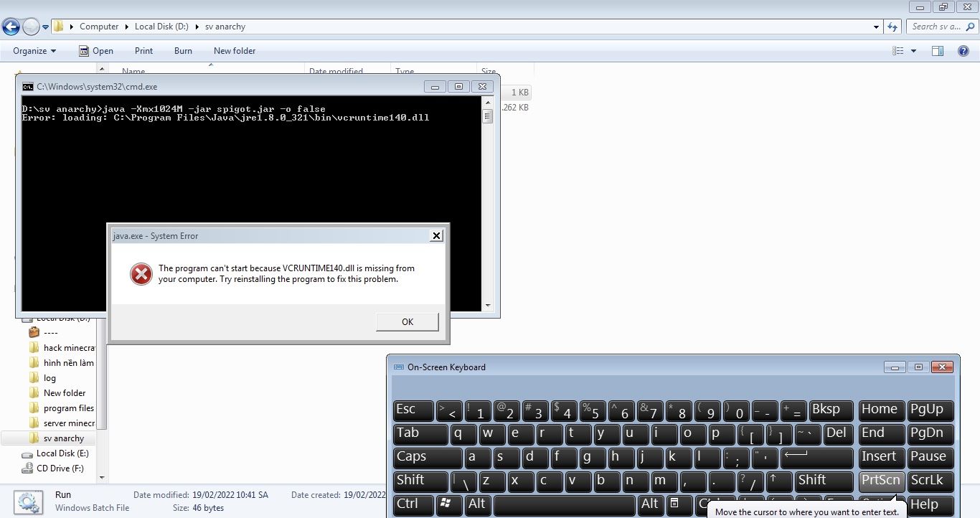Click the On-Screen Keyboard title icon
The image size is (980, 518).
tap(399, 367)
